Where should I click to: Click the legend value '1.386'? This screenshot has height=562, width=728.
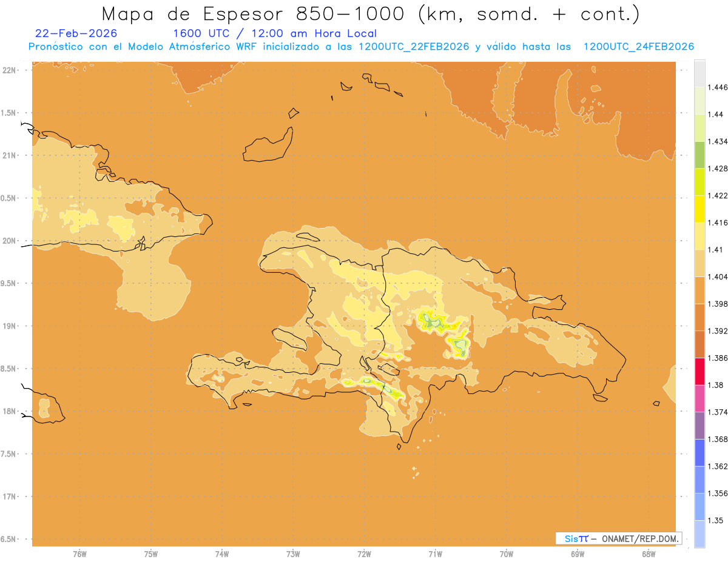point(719,358)
